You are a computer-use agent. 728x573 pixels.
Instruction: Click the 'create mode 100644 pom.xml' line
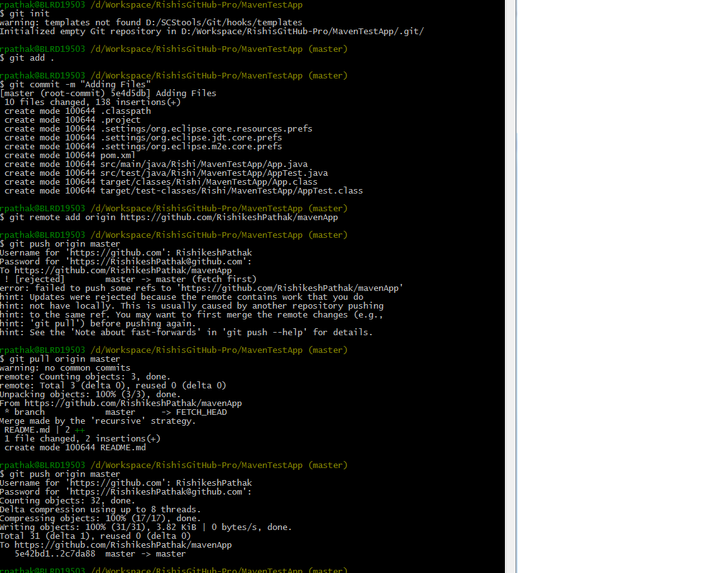(x=70, y=155)
